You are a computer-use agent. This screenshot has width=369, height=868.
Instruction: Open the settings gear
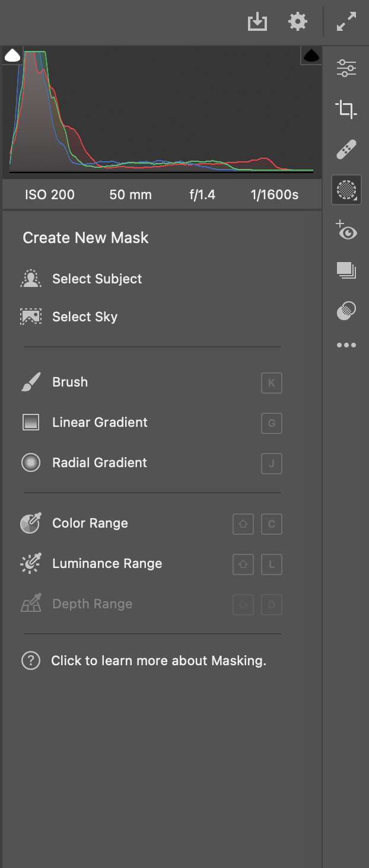tap(297, 21)
